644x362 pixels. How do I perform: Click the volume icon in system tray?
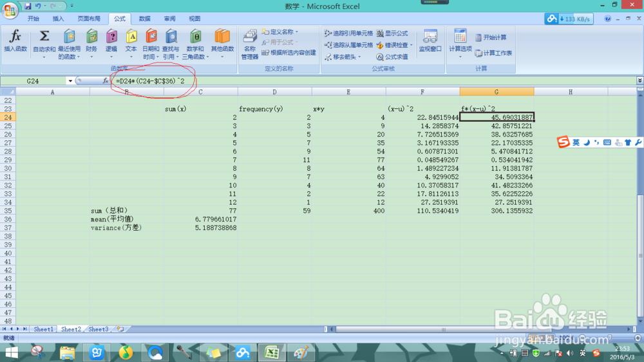click(x=570, y=353)
